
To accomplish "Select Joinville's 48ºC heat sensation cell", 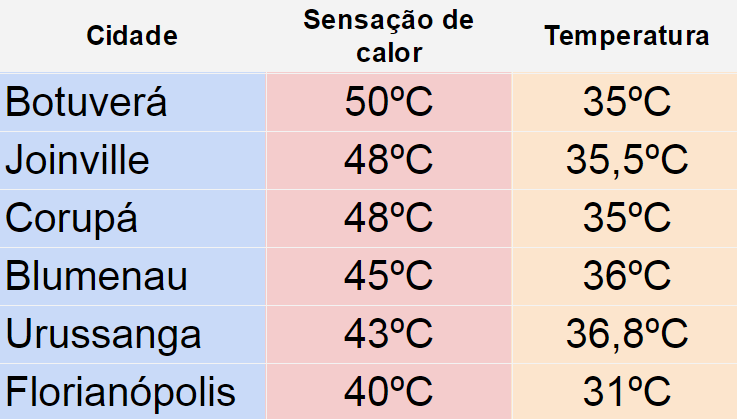I will coord(389,160).
